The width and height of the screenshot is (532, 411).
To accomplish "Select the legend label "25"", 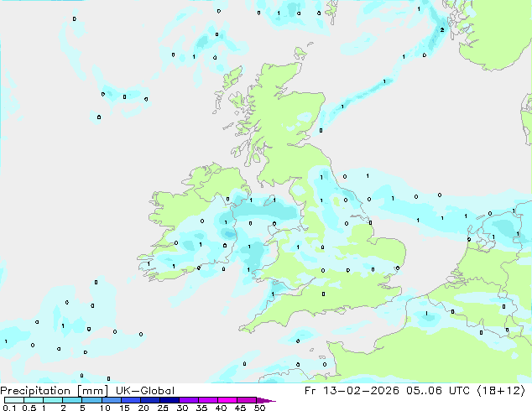I will [x=163, y=408].
